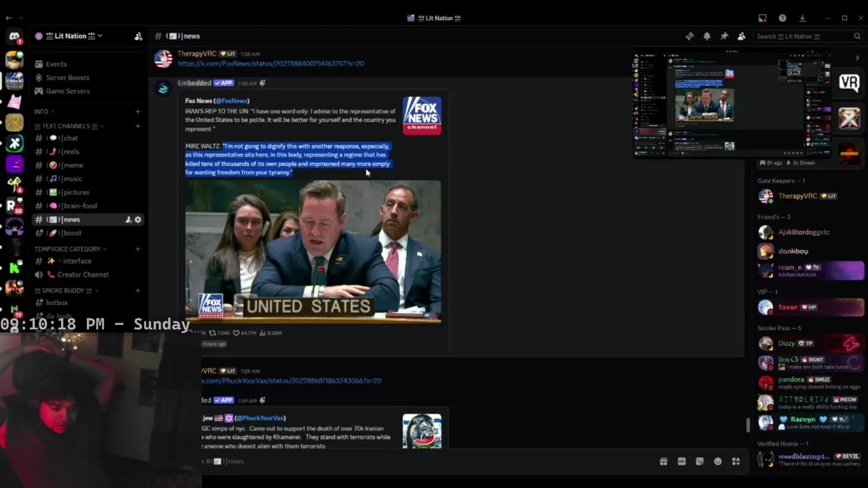Open the inbox icon in title bar
868x488 pixels.
(x=762, y=18)
